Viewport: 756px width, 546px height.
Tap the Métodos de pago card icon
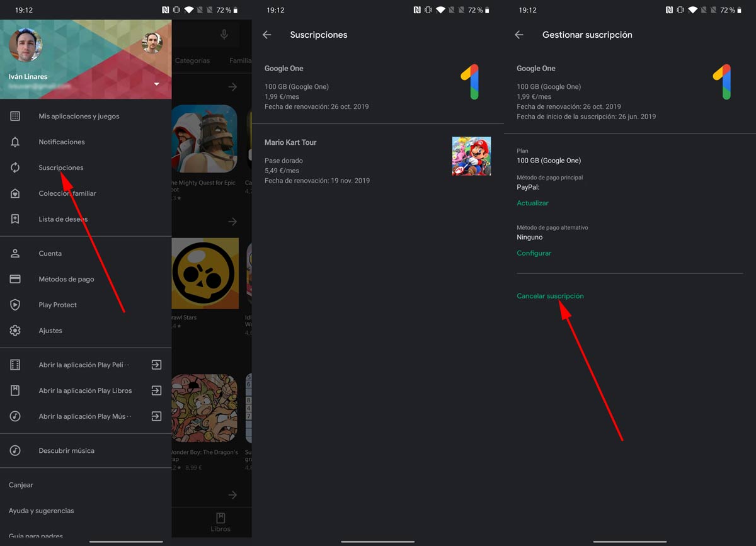(x=15, y=279)
